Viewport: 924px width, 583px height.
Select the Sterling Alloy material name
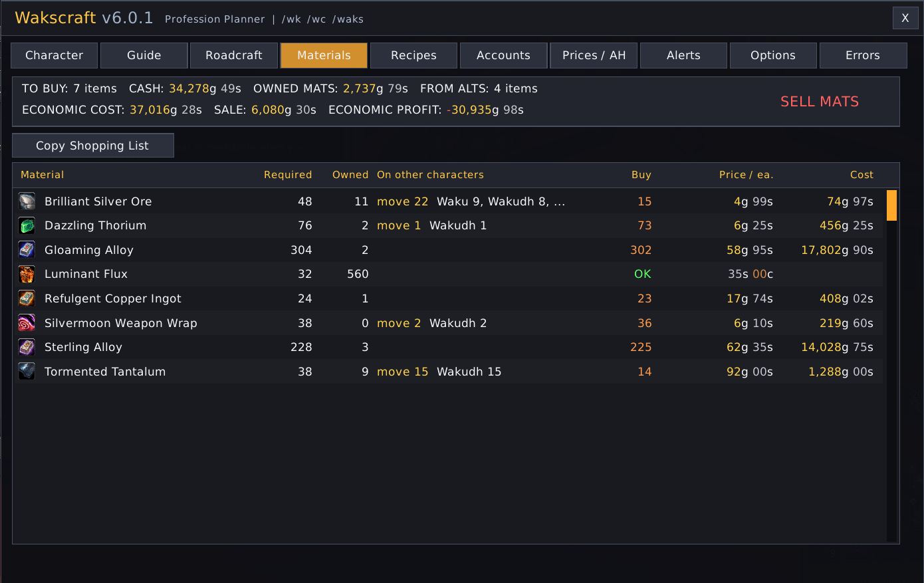83,347
